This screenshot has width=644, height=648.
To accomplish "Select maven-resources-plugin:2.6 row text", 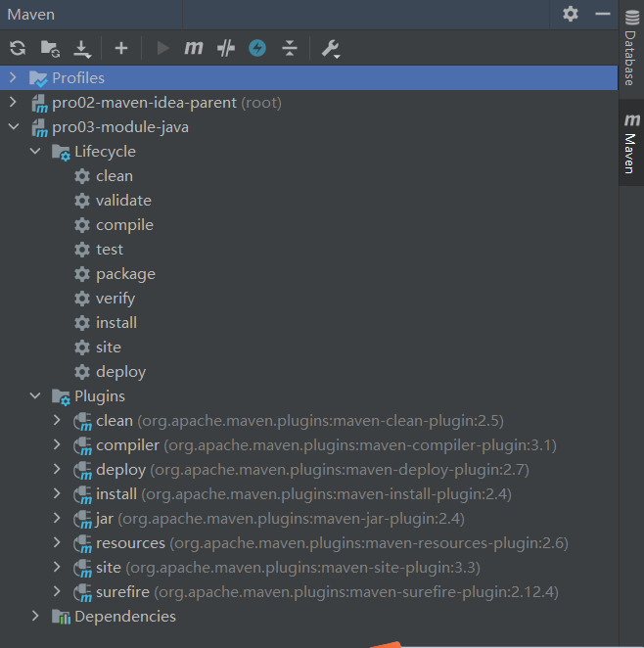I will pos(332,543).
